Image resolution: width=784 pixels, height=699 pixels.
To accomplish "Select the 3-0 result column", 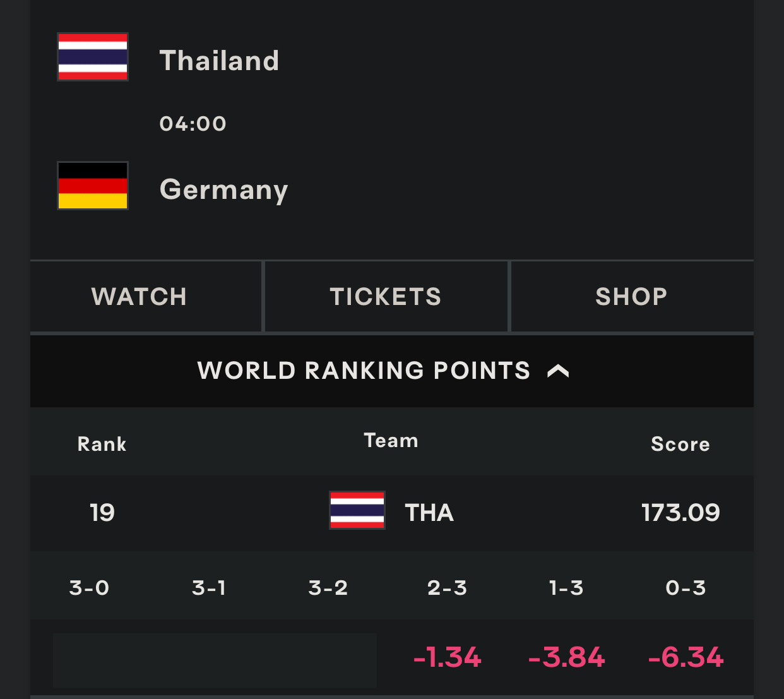I will click(90, 588).
